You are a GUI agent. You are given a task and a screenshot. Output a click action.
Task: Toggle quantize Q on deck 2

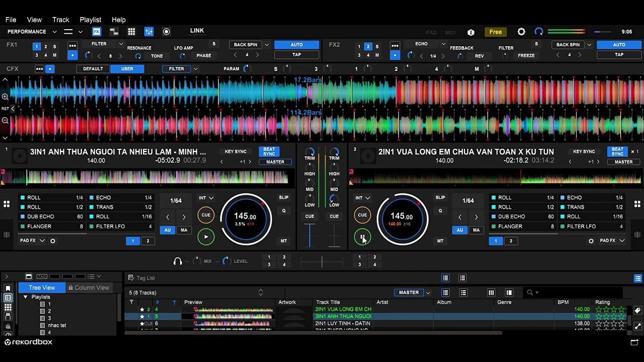point(440,211)
